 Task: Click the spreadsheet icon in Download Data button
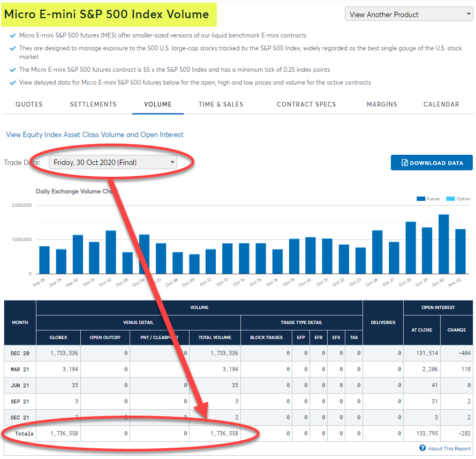tap(405, 163)
